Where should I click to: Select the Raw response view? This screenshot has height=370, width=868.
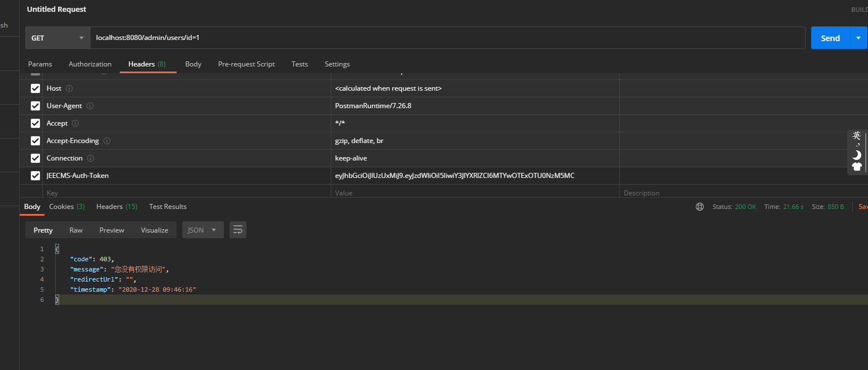pos(76,230)
